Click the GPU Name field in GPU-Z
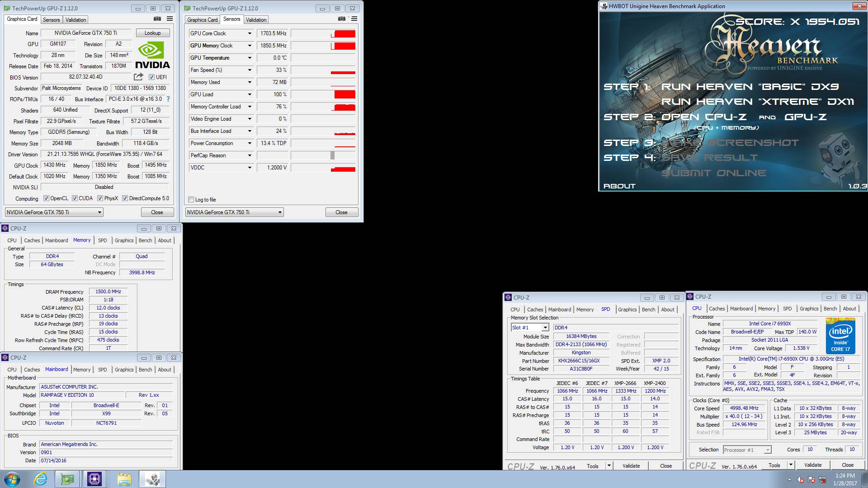The image size is (868, 488). pyautogui.click(x=86, y=33)
